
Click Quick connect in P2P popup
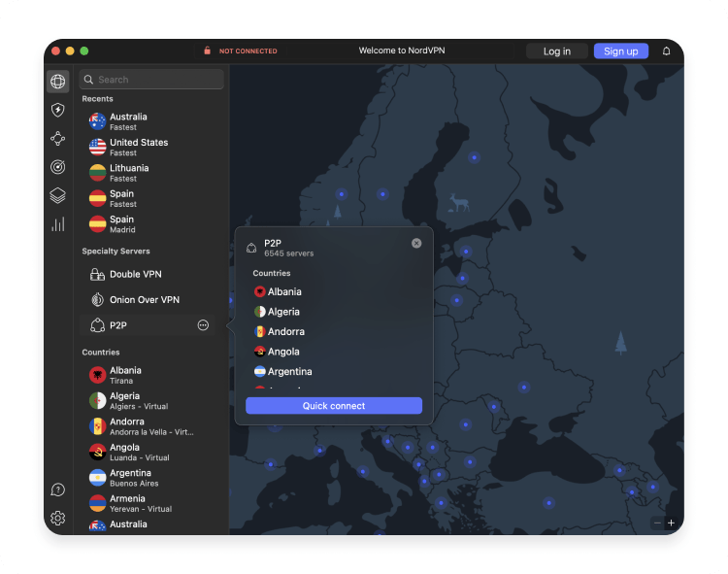tap(334, 405)
